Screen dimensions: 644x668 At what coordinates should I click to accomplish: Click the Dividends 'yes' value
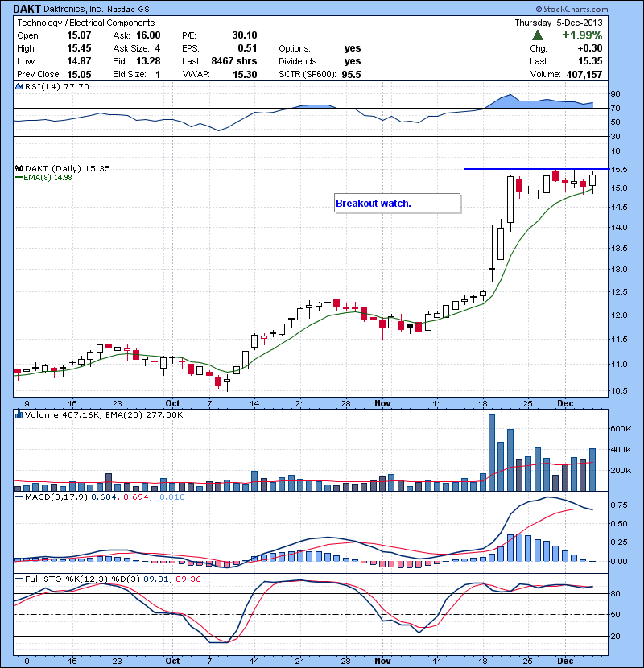click(x=353, y=61)
